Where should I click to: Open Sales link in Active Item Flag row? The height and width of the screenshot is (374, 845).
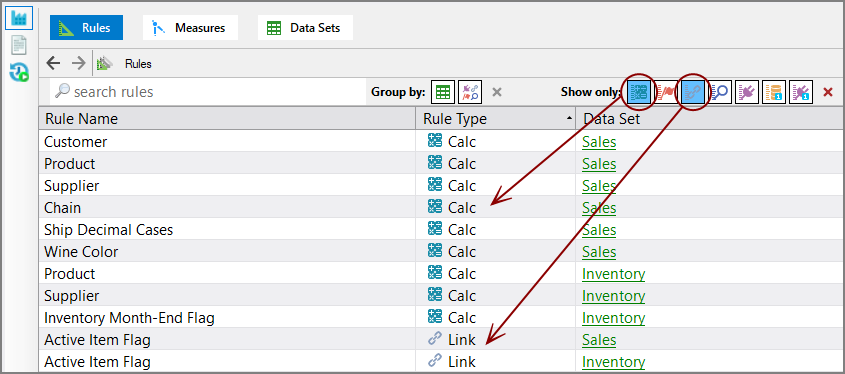coord(599,341)
